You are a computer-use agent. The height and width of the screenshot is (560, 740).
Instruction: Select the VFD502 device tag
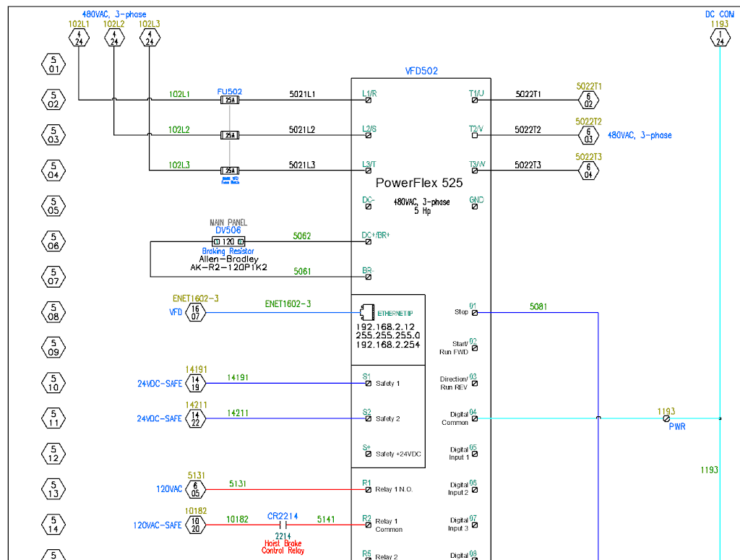point(421,71)
